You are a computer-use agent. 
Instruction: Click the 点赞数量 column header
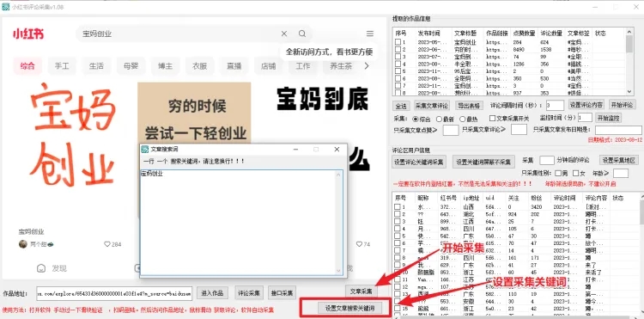coord(523,33)
